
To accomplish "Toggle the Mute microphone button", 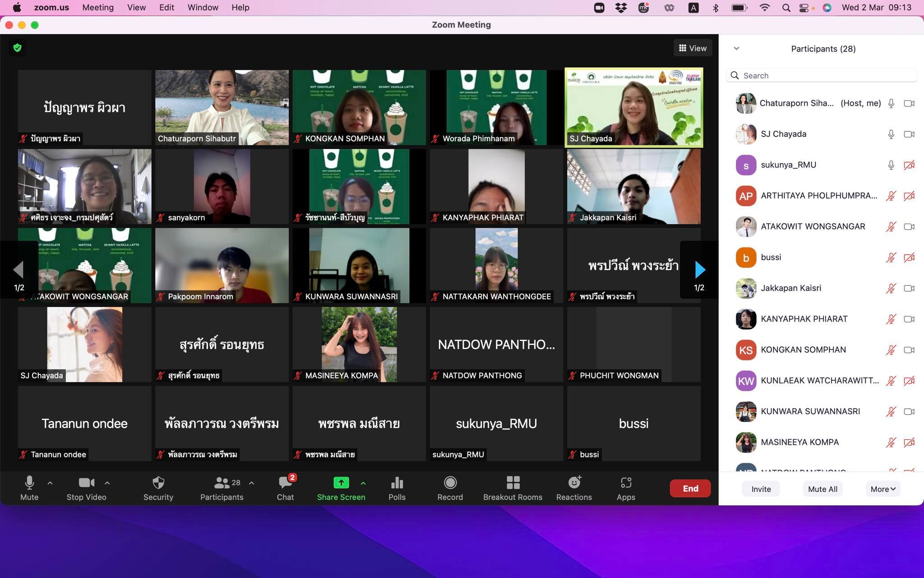I will tap(29, 488).
